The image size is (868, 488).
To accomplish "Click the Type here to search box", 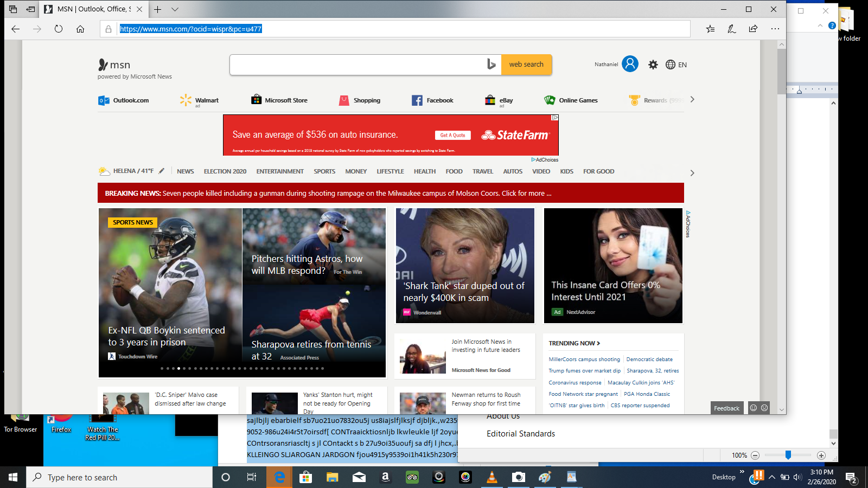I will tap(119, 477).
